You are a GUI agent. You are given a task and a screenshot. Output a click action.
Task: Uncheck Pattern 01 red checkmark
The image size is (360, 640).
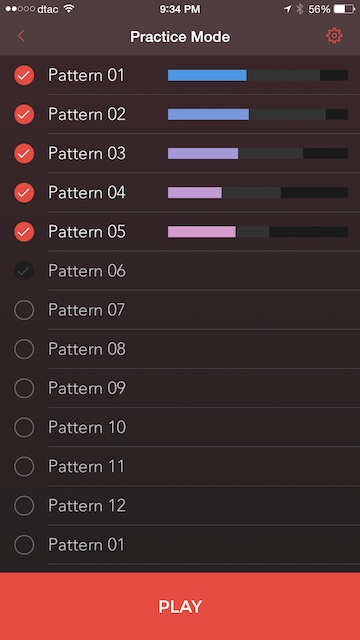pos(24,76)
